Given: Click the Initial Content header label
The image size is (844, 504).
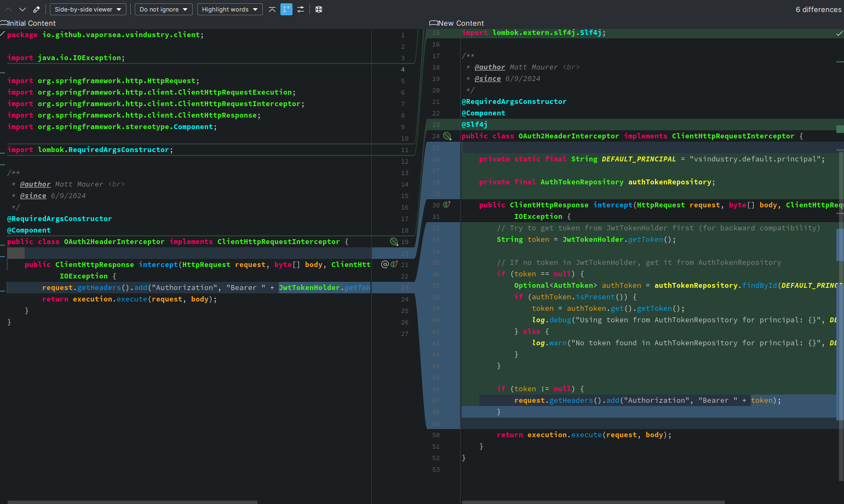Looking at the screenshot, I should (x=31, y=23).
